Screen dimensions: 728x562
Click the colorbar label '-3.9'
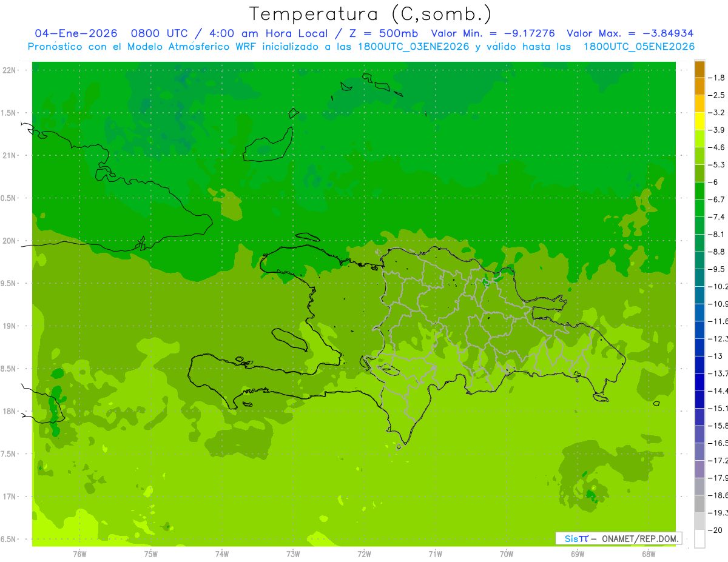point(716,130)
